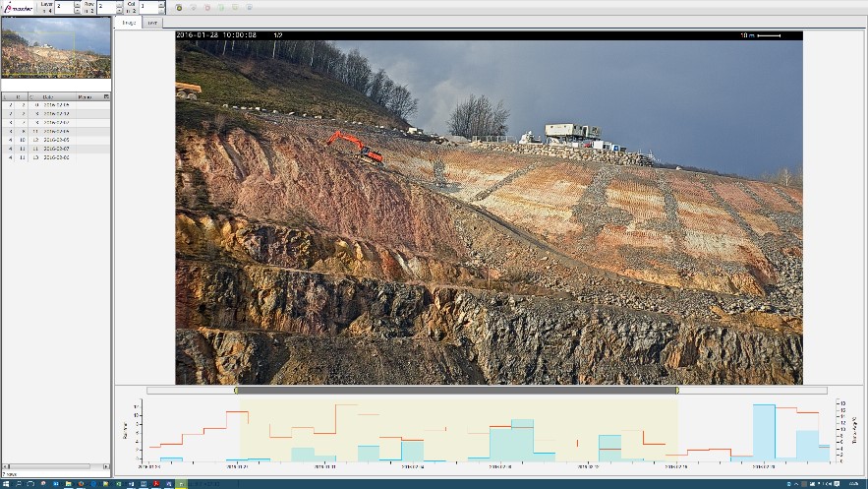Viewport: 868px width, 489px height.
Task: Switch to the second tab beside Image
Action: (x=151, y=22)
